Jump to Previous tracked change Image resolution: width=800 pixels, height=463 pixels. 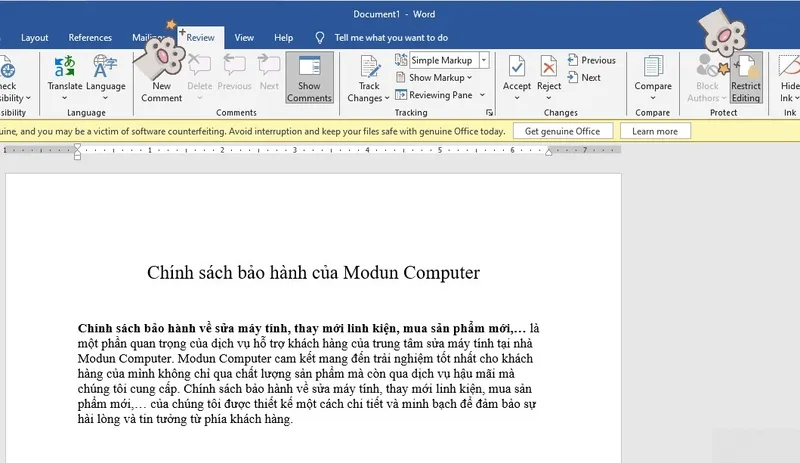coord(591,60)
